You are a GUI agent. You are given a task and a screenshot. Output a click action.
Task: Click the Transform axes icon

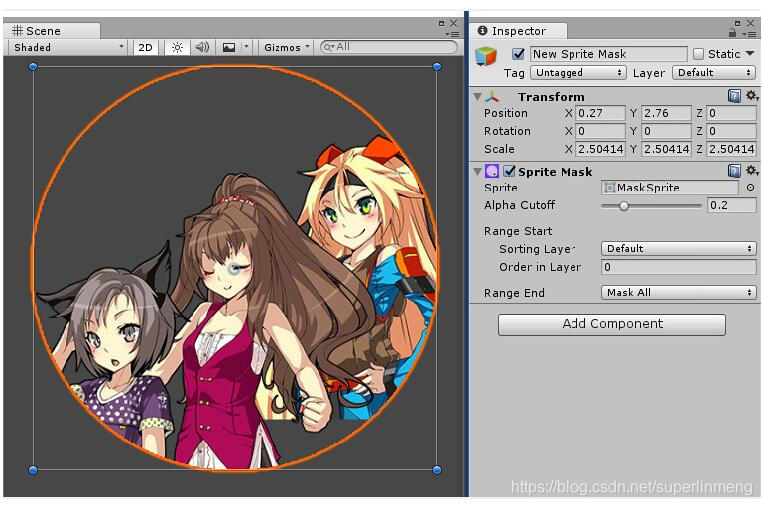coord(492,96)
